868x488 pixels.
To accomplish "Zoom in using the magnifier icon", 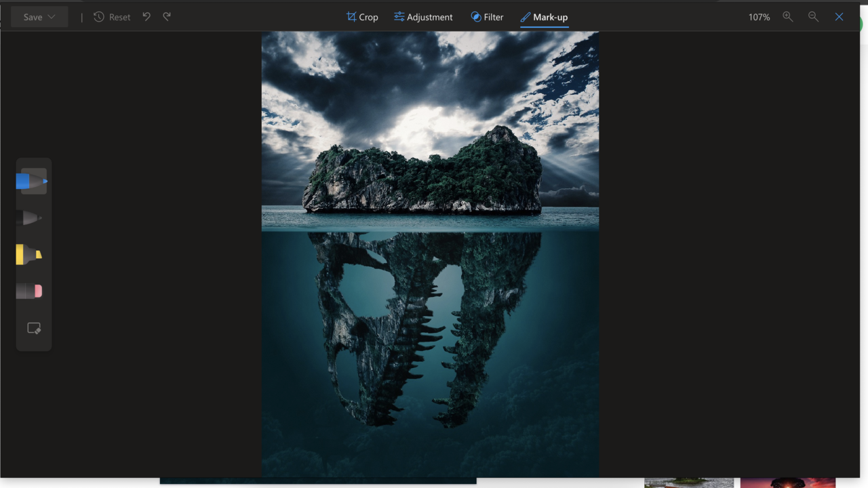I will (788, 16).
